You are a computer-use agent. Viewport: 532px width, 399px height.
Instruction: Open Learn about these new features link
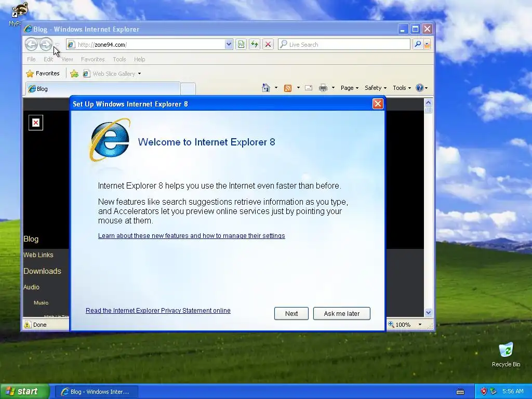click(191, 236)
